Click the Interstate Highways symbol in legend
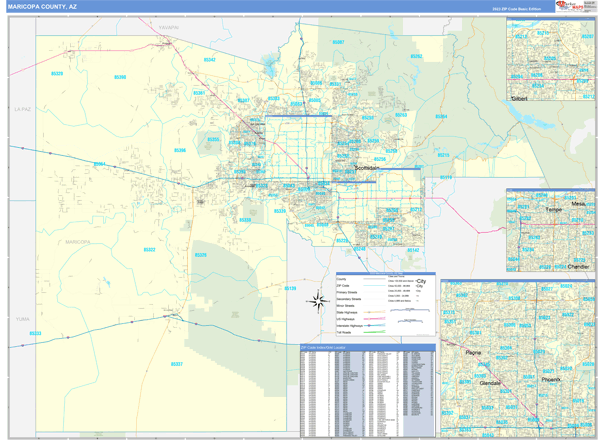Viewport: 600px width, 440px height. (x=371, y=326)
